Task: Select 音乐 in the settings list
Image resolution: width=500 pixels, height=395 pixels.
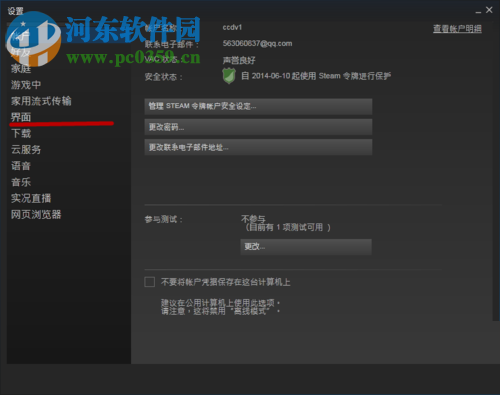Action: pos(21,182)
